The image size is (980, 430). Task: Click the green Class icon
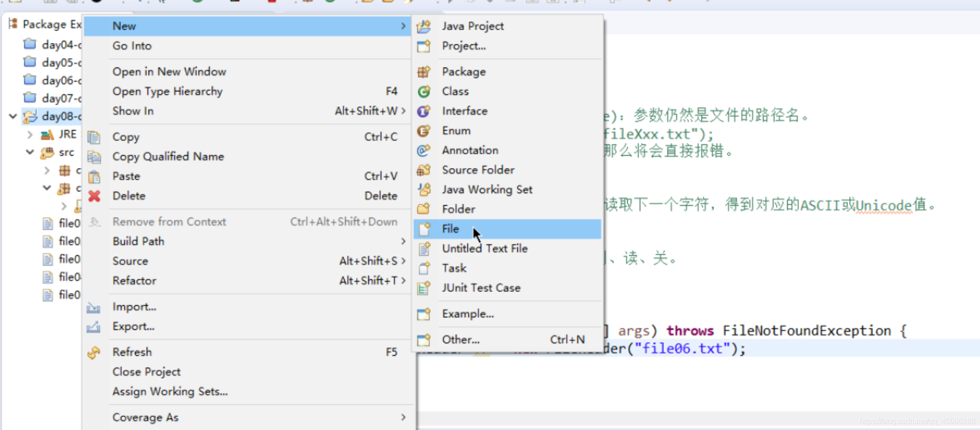pyautogui.click(x=424, y=91)
